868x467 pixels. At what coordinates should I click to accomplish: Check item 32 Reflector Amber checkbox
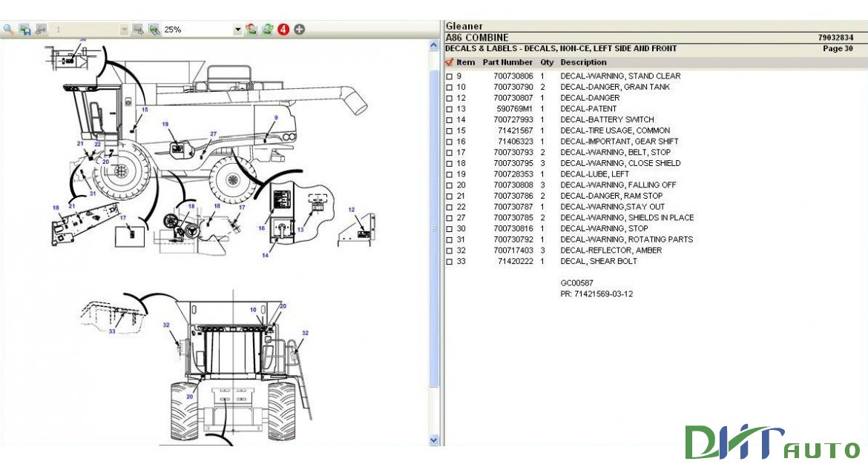[x=450, y=251]
